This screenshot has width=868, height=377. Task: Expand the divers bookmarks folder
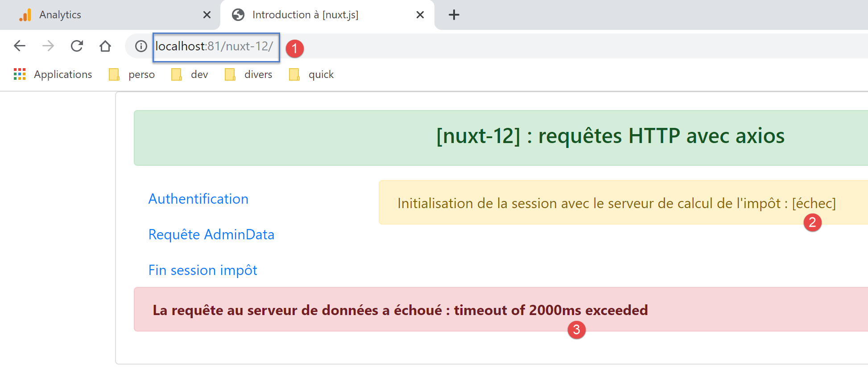pyautogui.click(x=249, y=74)
